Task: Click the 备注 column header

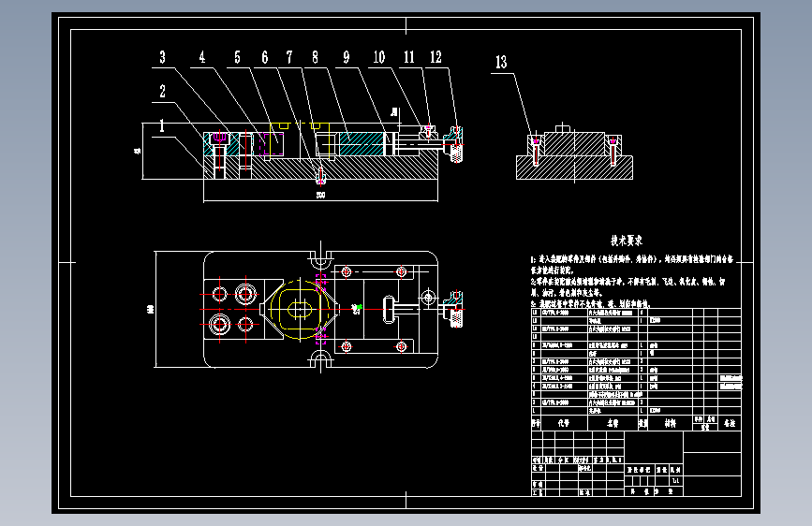Action: point(730,423)
